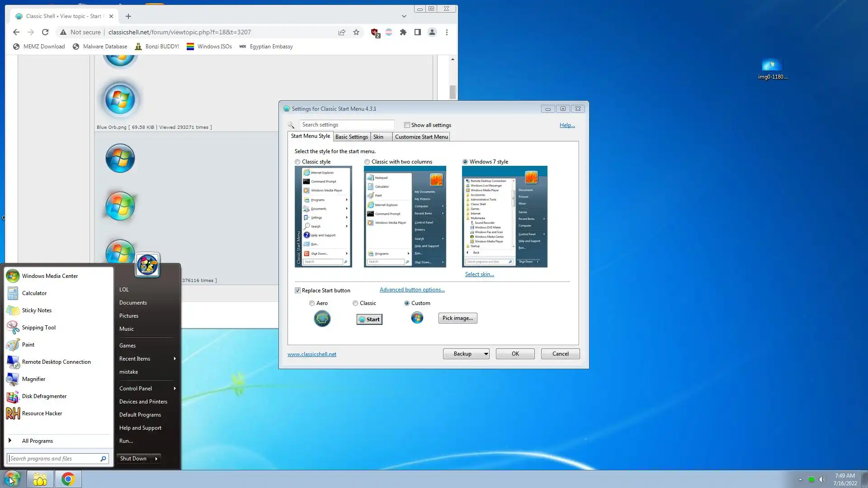Image resolution: width=868 pixels, height=488 pixels.
Task: Open Disk Defragmenter from start menu
Action: 44,396
